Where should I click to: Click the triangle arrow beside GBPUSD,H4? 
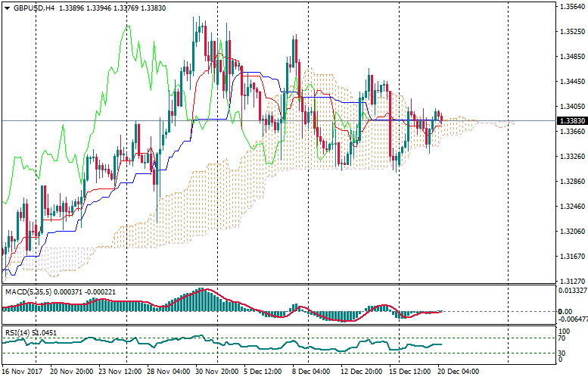click(8, 8)
